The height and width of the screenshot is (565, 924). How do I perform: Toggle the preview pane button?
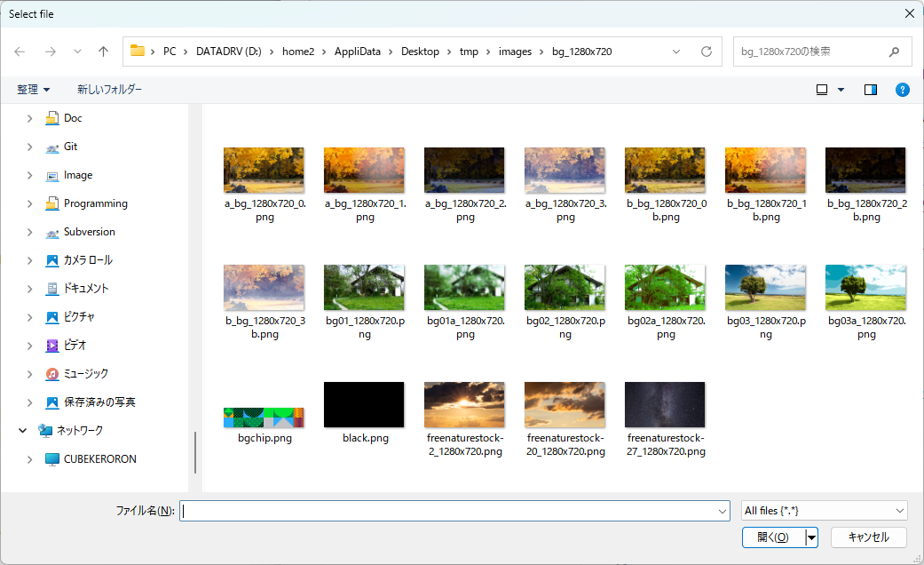[x=870, y=90]
